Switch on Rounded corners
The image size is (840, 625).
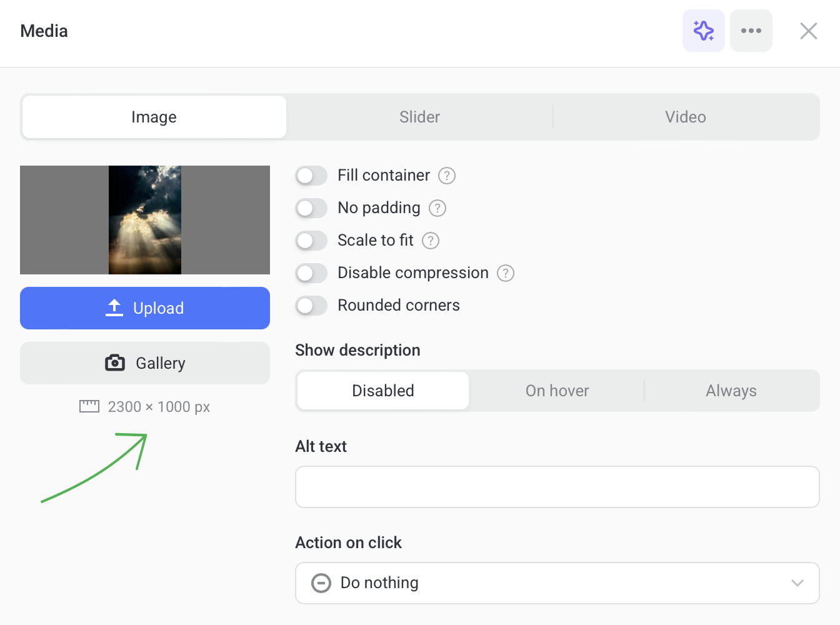coord(311,306)
